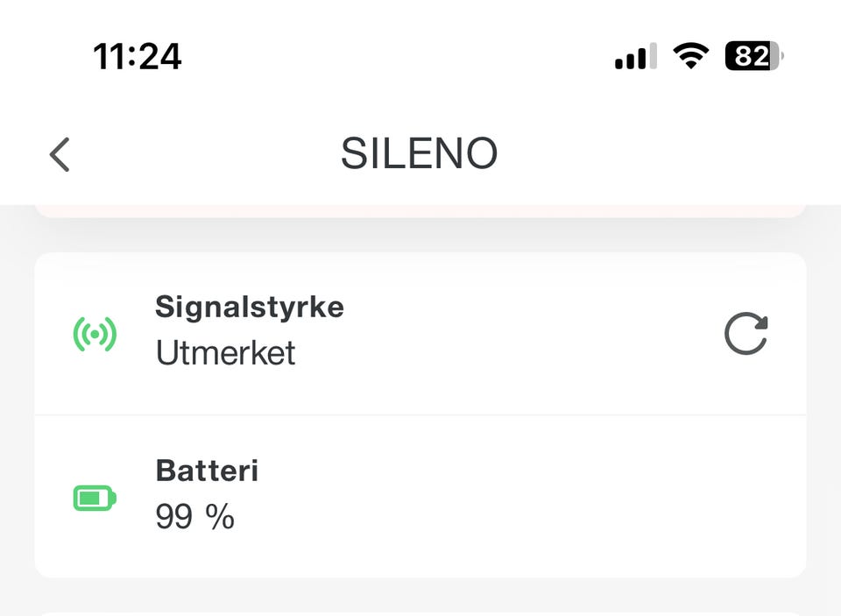Tap the Wi-Fi status bar icon
841x616 pixels.
coord(690,58)
